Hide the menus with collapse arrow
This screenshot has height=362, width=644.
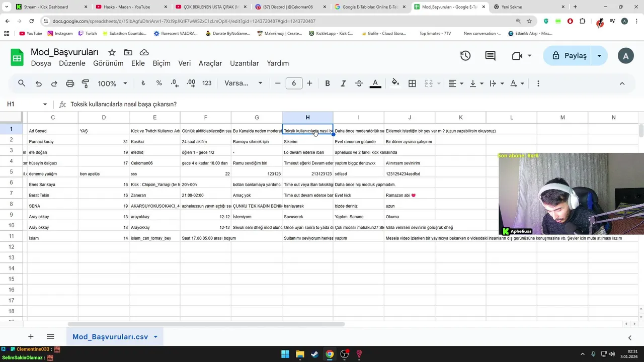tap(622, 83)
